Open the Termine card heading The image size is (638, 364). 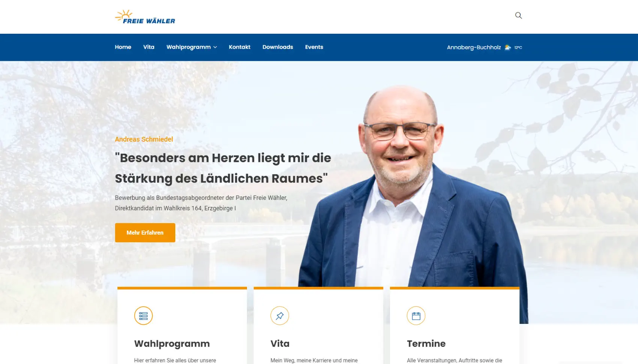[x=426, y=343]
